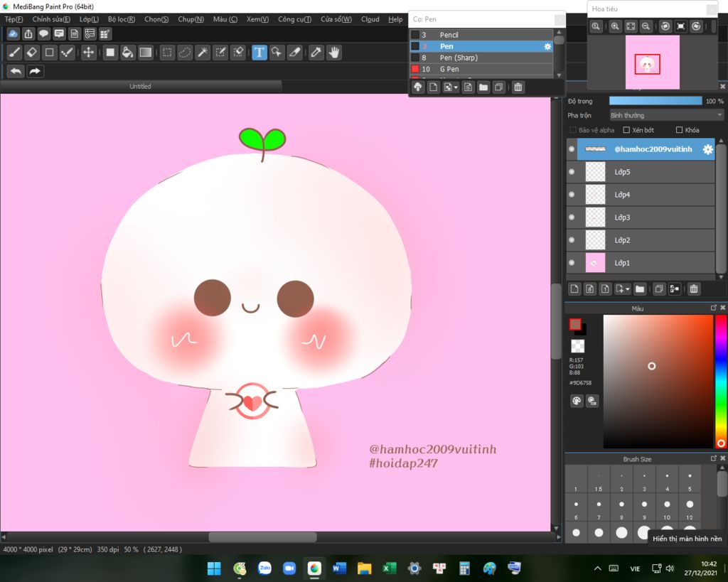
Task: Open the Pen brush settings gear
Action: pos(547,46)
